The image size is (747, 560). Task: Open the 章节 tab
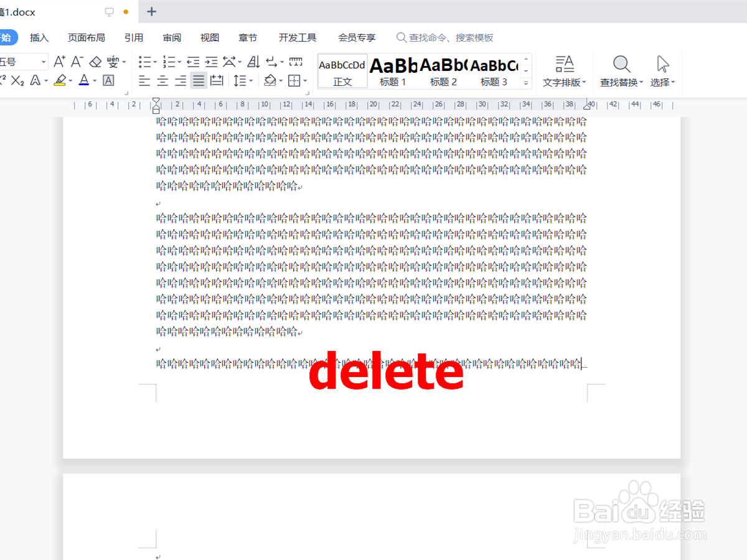pyautogui.click(x=248, y=38)
